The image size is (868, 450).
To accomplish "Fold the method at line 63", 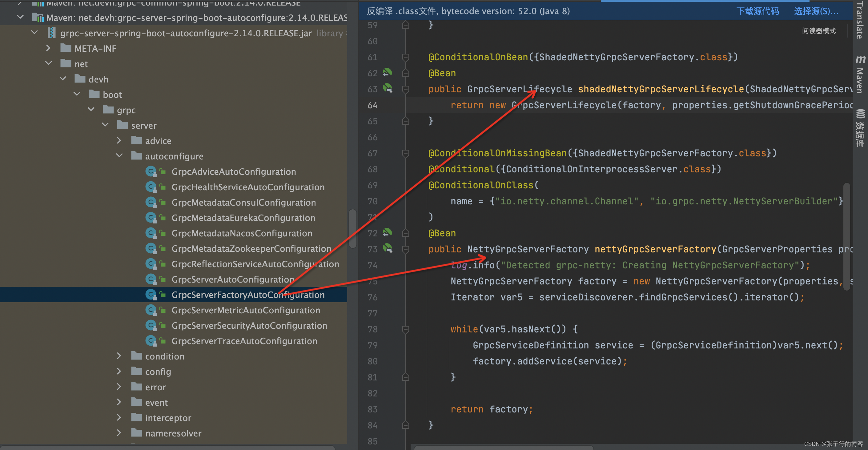I will (x=406, y=89).
